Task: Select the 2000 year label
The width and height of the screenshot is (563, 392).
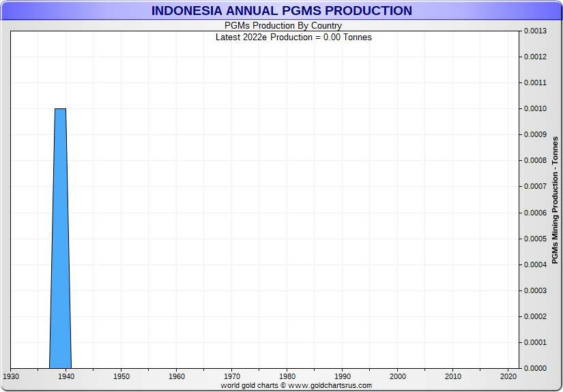Action: pyautogui.click(x=398, y=376)
